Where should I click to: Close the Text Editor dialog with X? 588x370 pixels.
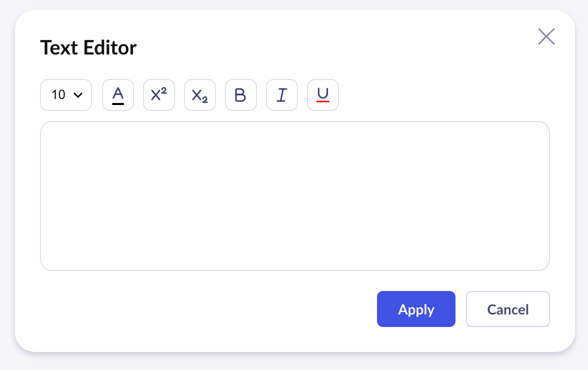point(546,36)
